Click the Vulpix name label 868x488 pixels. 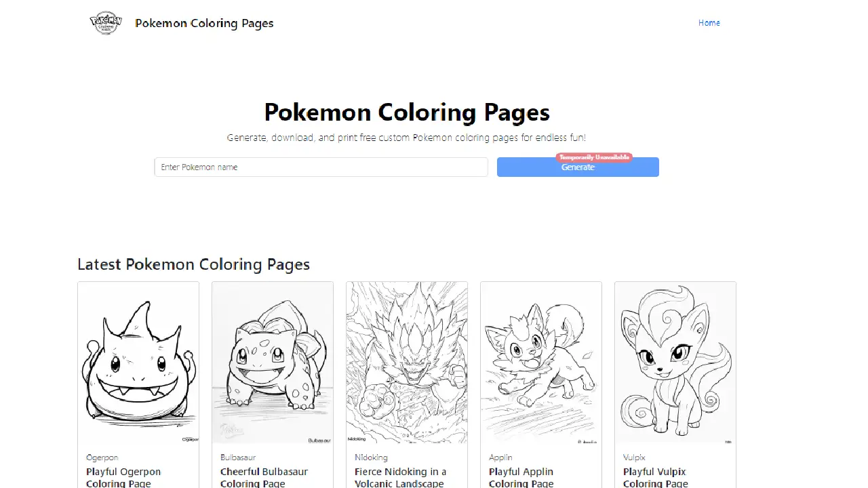click(x=635, y=457)
